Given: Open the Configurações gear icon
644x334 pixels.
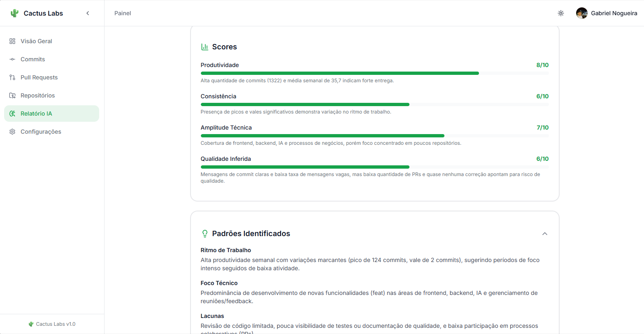Looking at the screenshot, I should (12, 132).
